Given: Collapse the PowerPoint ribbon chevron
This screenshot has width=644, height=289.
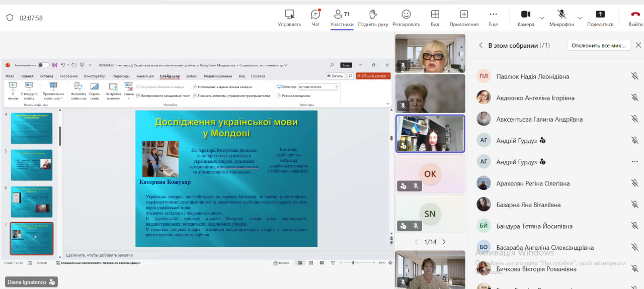Looking at the screenshot, I should click(387, 104).
